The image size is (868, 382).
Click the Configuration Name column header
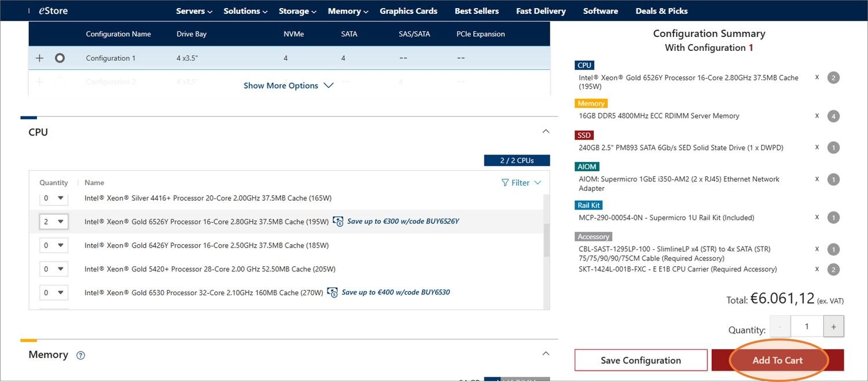coord(118,34)
